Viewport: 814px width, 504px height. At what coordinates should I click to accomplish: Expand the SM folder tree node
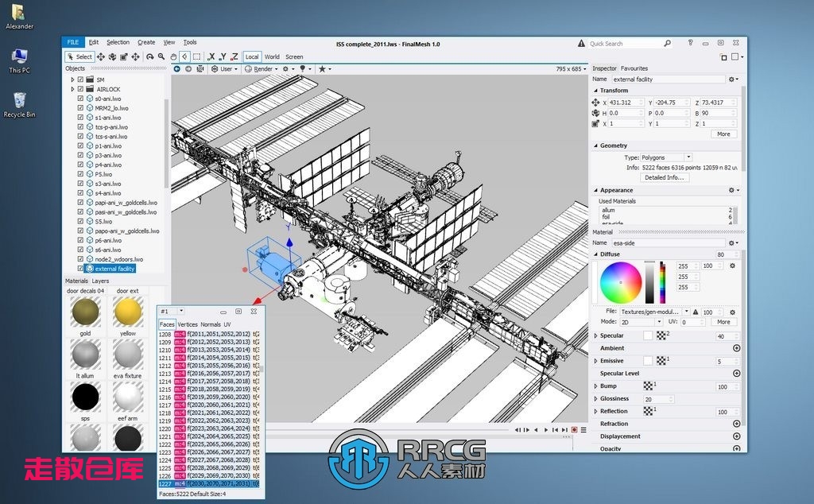coord(72,79)
